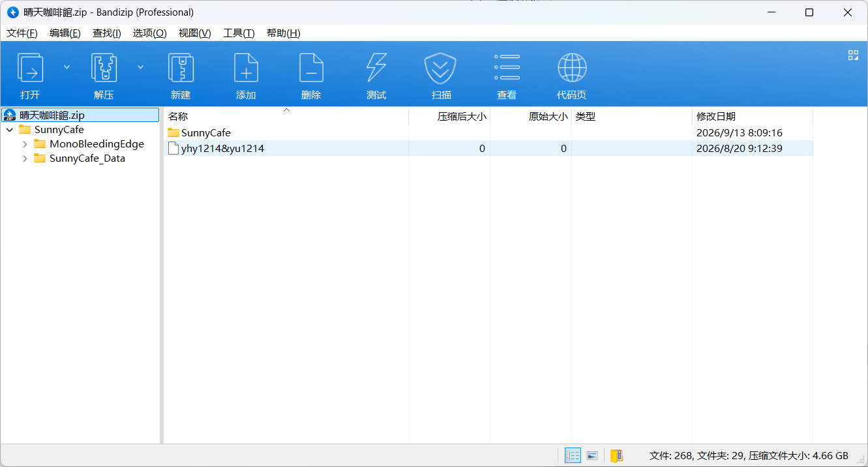This screenshot has height=467, width=868.
Task: Click the SunnyCafe folder icon in the file list
Action: (x=173, y=132)
